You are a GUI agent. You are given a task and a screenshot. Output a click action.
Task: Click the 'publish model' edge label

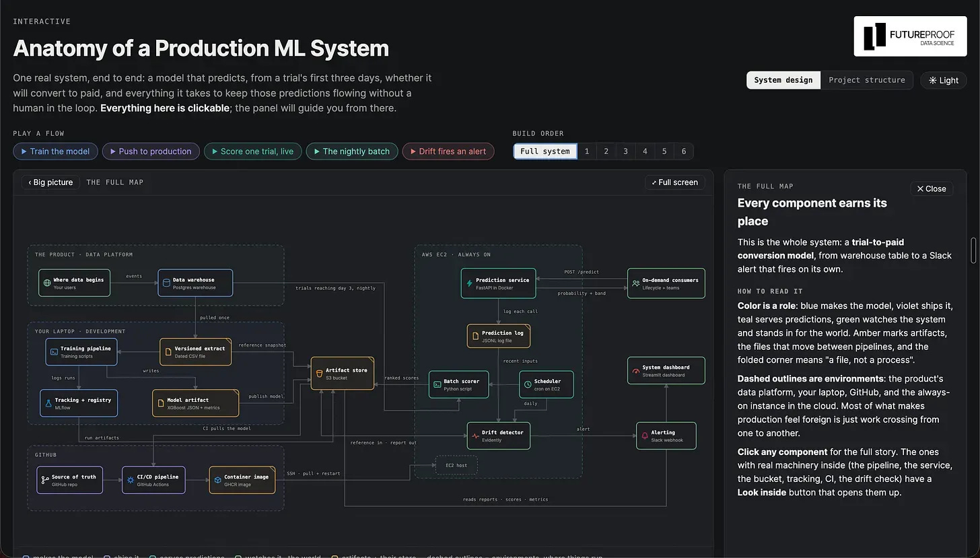coord(266,396)
